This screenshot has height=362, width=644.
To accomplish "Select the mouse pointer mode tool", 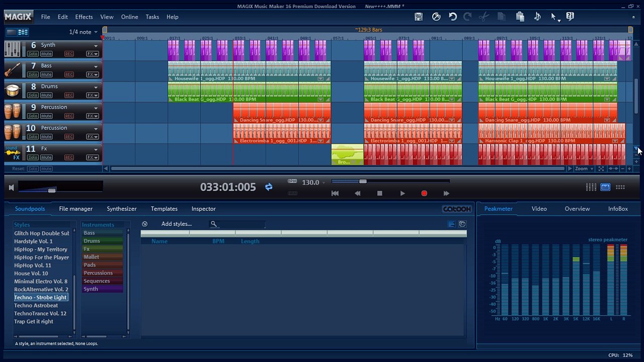I will [554, 17].
